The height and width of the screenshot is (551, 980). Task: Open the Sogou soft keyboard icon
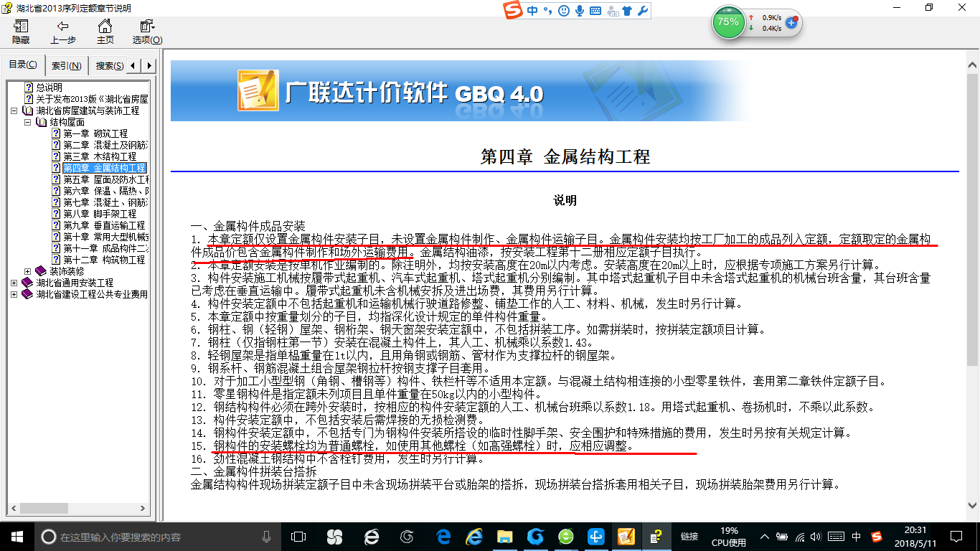click(x=595, y=11)
